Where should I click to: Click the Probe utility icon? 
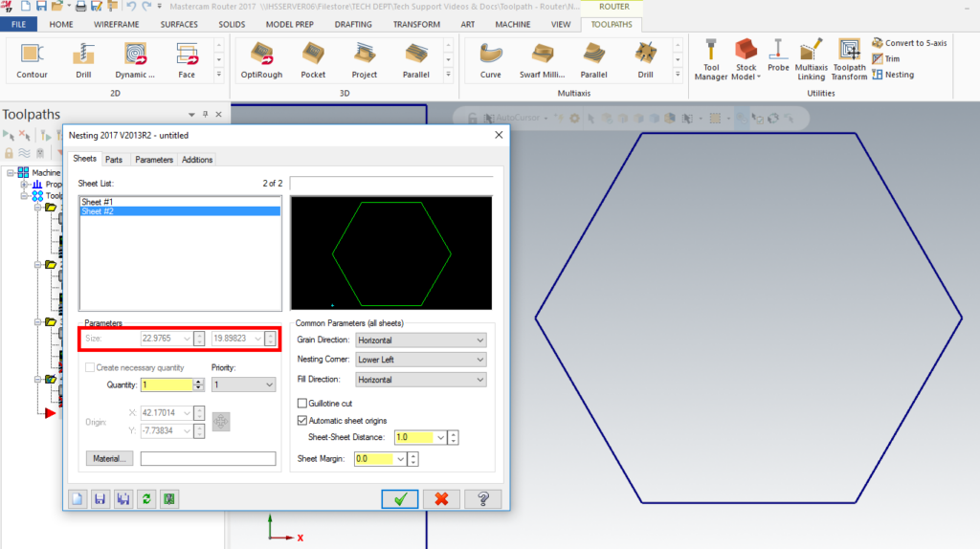(778, 56)
